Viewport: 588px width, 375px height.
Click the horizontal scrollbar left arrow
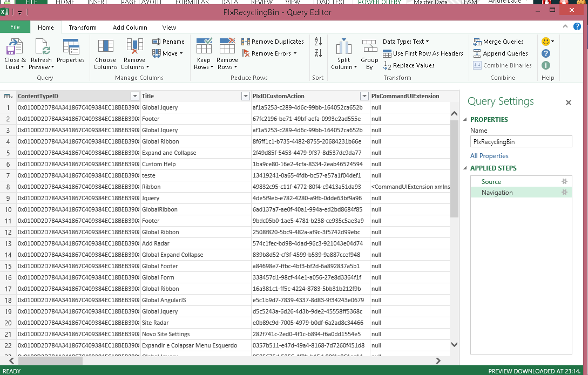[x=12, y=361]
